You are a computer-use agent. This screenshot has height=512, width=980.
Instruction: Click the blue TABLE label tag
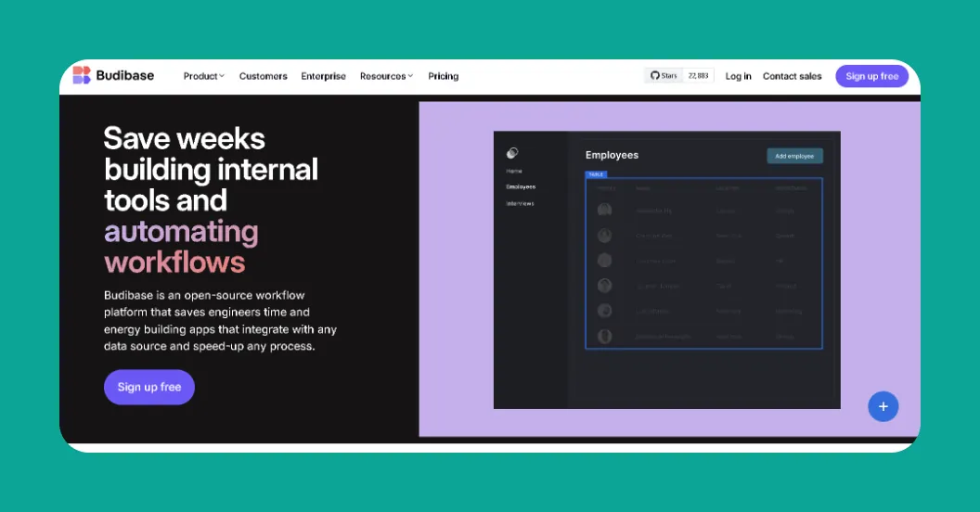point(596,173)
